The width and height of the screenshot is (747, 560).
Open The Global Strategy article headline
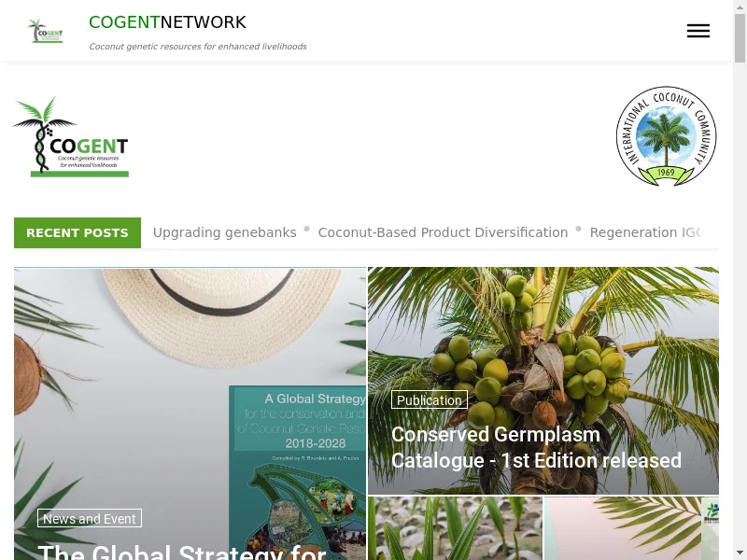tap(182, 552)
